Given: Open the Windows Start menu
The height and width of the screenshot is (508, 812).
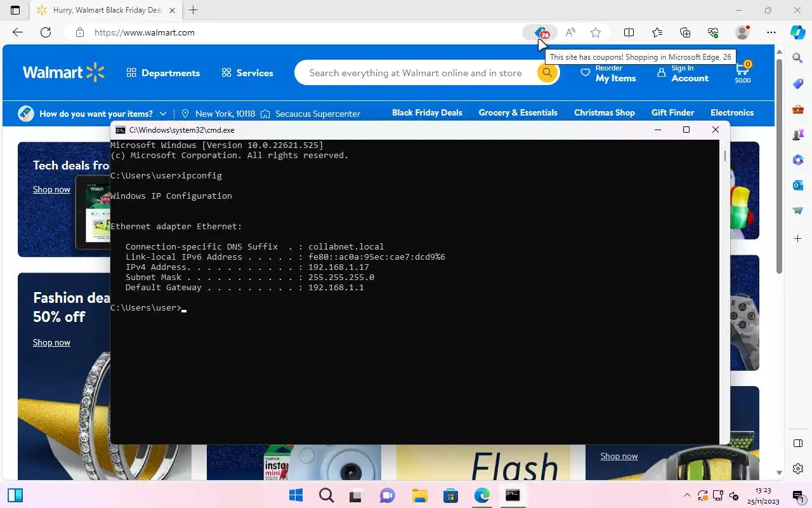Looking at the screenshot, I should click(x=296, y=495).
